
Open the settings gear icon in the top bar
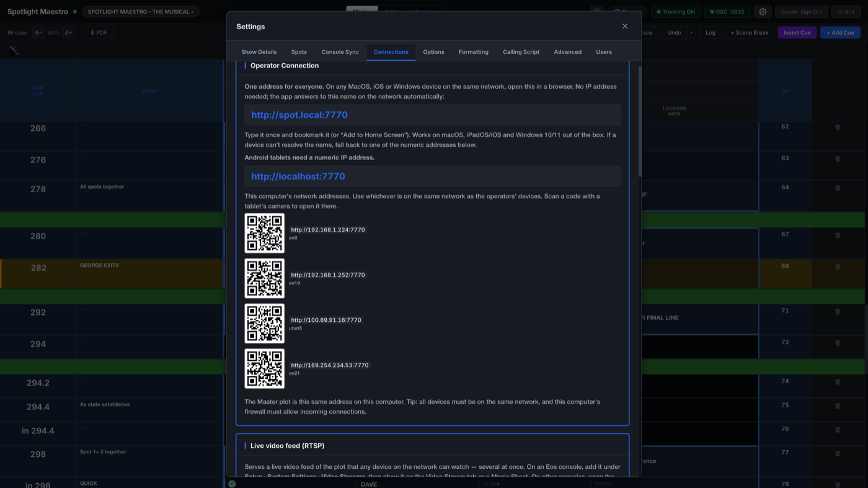click(x=763, y=12)
